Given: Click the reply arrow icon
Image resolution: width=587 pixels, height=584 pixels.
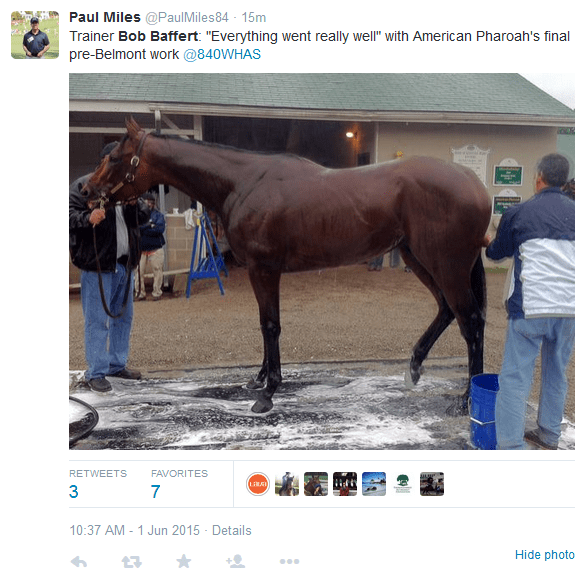Looking at the screenshot, I should coord(79,561).
